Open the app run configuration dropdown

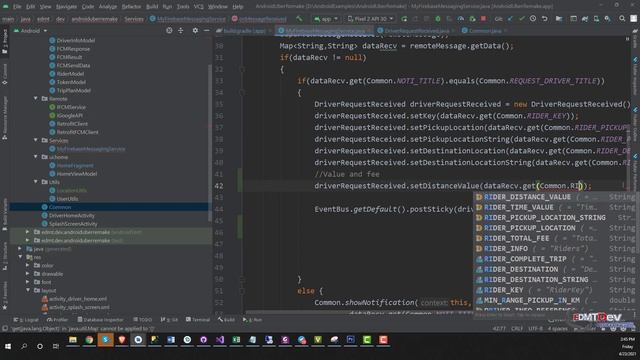[x=326, y=19]
